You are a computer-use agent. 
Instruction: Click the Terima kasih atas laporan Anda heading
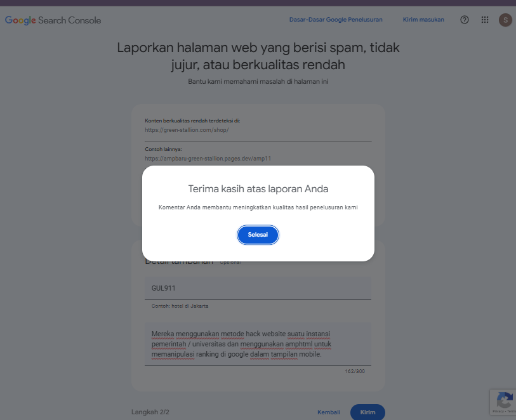pos(258,189)
